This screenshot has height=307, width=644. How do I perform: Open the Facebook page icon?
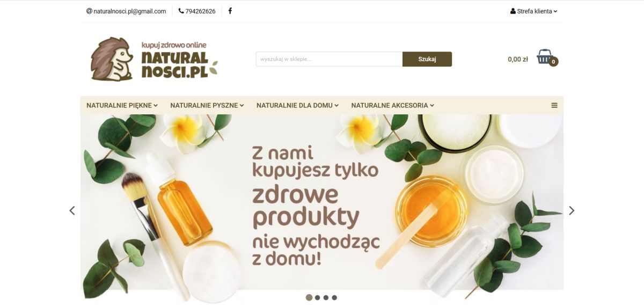tap(230, 11)
